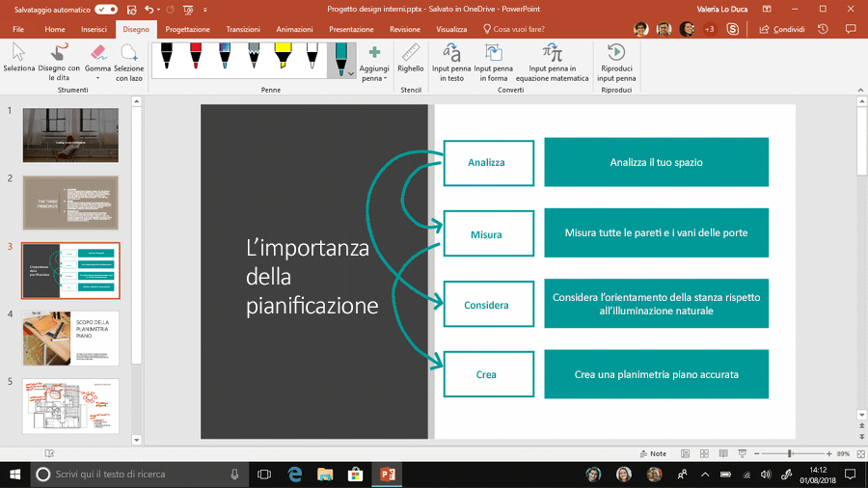Screen dimensions: 868x488
Task: Open Microsoft Edge from taskbar
Action: 294,474
